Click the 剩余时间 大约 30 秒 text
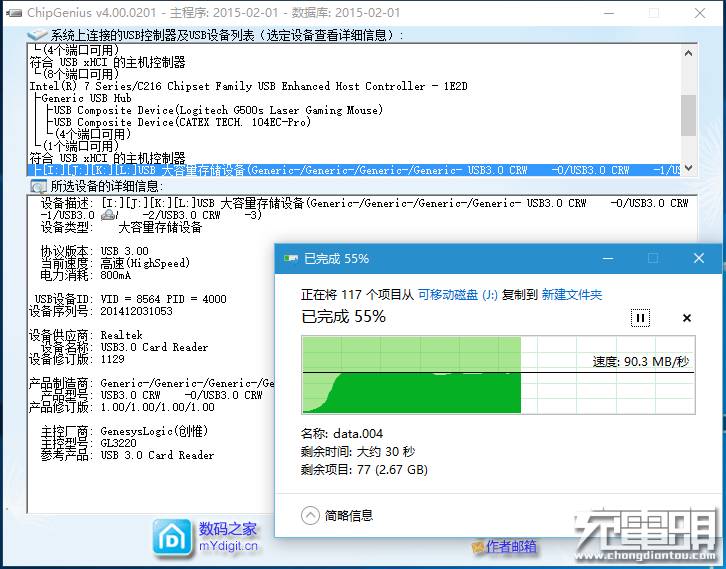This screenshot has height=569, width=726. (358, 452)
